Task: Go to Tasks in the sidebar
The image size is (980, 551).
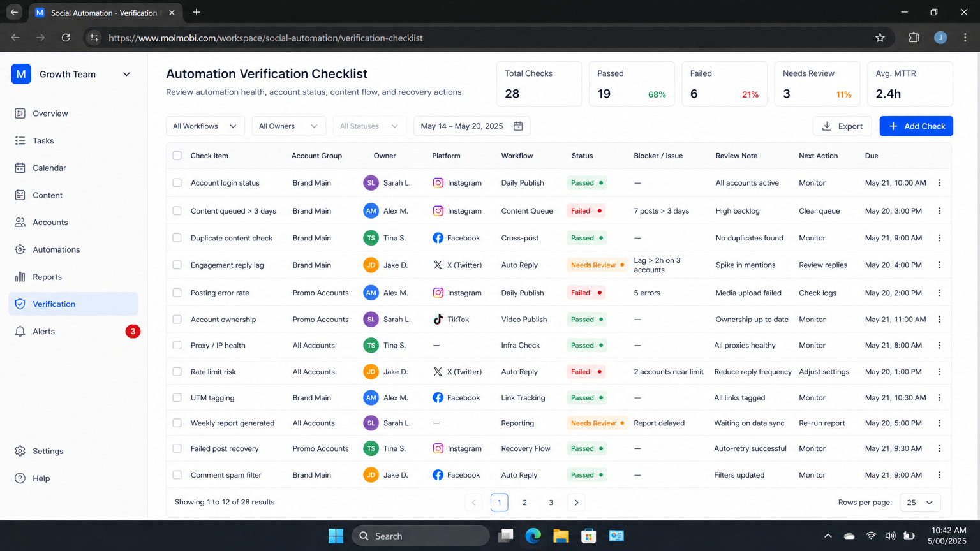Action: pos(73,141)
